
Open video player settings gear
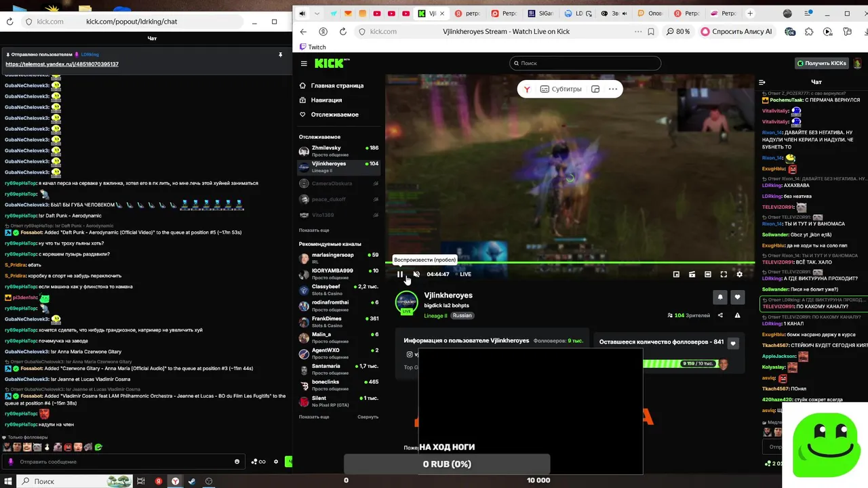pos(739,274)
